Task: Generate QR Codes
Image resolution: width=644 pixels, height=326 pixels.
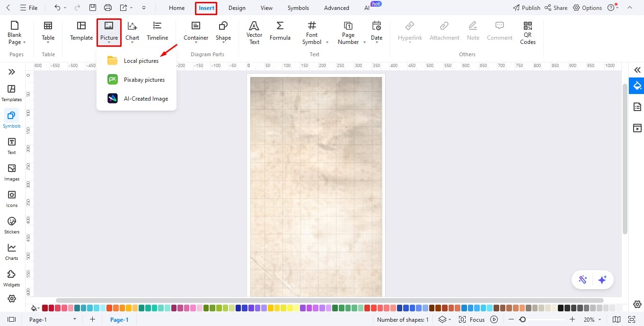Action: tap(528, 33)
